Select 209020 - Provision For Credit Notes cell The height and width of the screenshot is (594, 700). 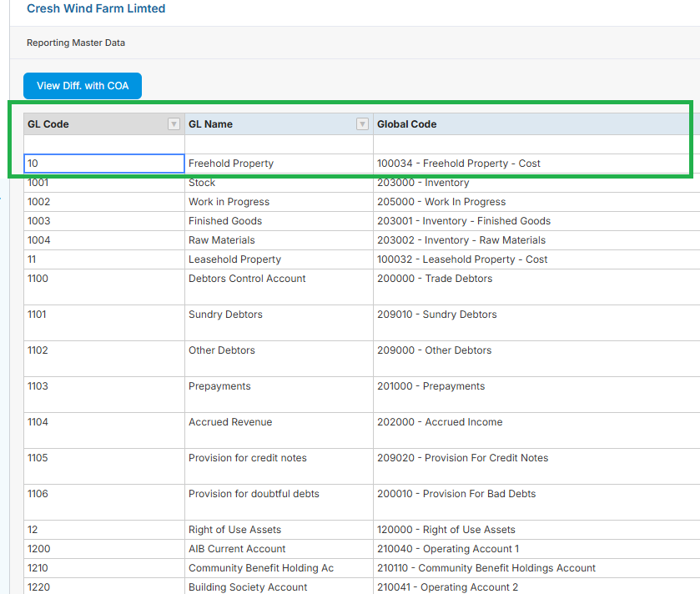tap(536, 466)
